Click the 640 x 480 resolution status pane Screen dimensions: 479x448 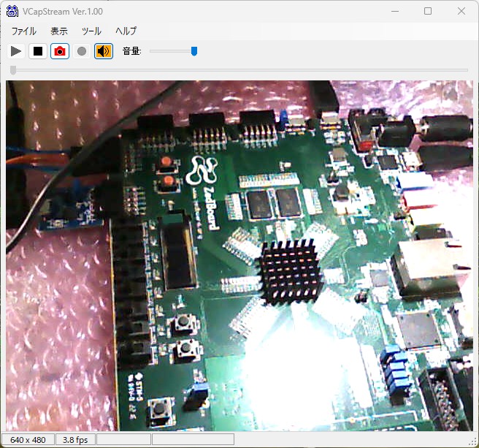pyautogui.click(x=28, y=440)
